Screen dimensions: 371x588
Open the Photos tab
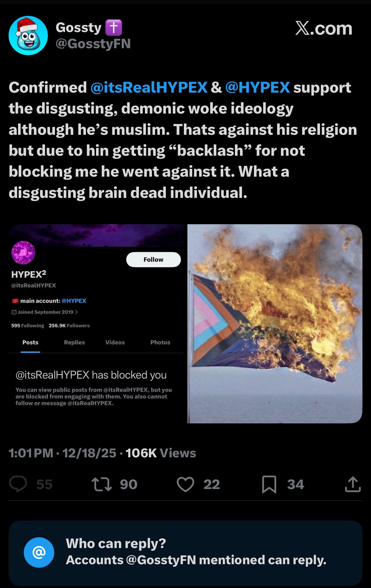pyautogui.click(x=160, y=343)
